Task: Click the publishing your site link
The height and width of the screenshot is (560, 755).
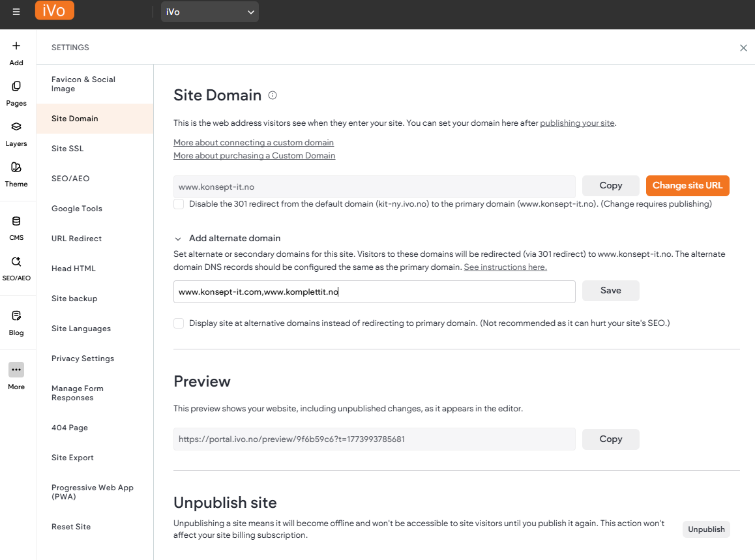Action: 577,123
